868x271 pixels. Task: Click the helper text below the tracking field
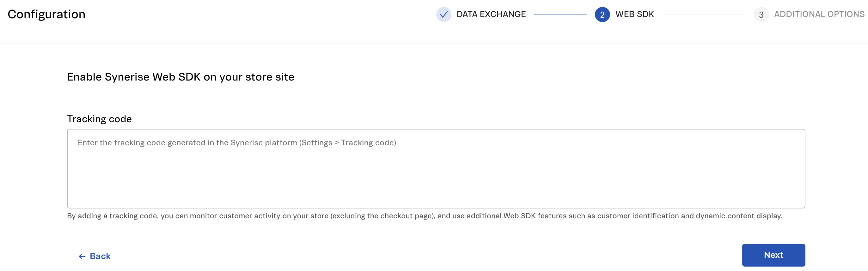pyautogui.click(x=425, y=216)
